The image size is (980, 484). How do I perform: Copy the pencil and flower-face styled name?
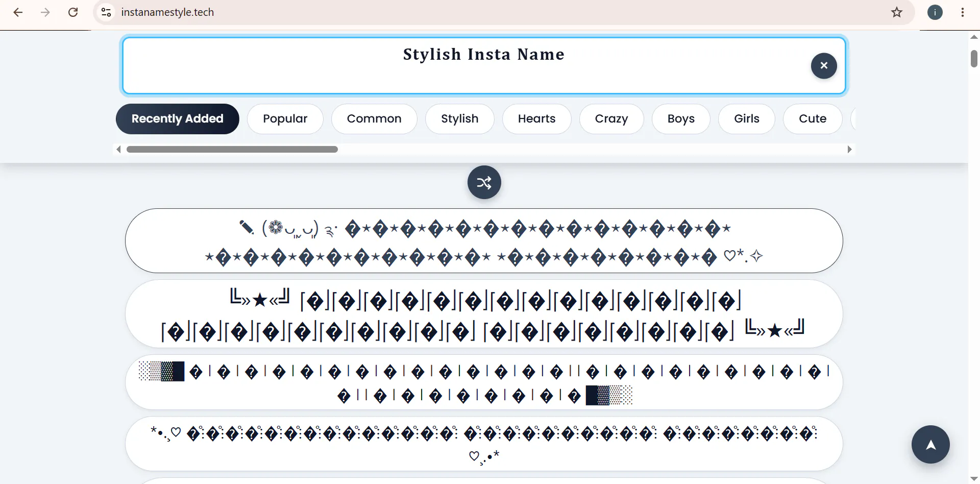click(484, 240)
